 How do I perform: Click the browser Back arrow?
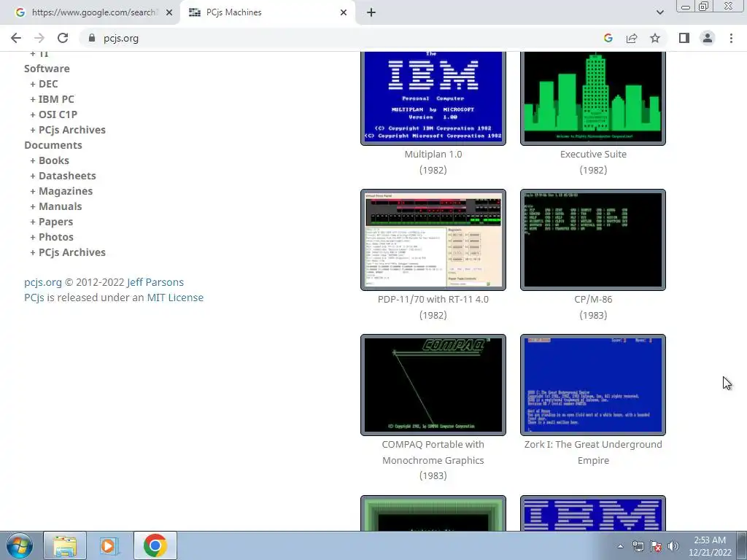(x=16, y=38)
